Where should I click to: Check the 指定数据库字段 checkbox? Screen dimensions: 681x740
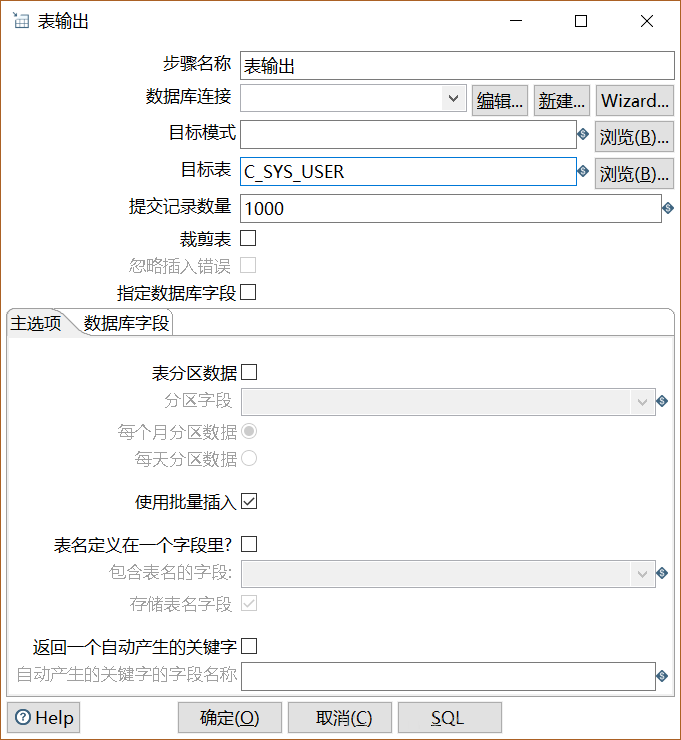tap(248, 292)
